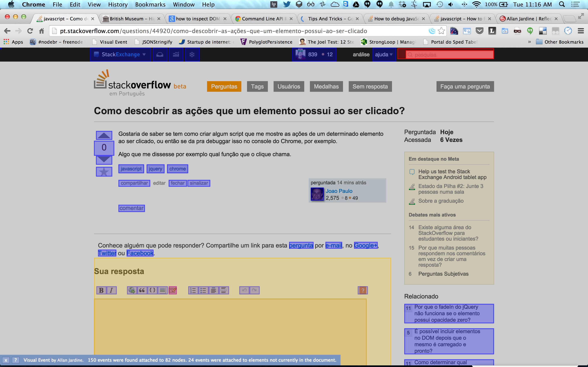Select the Tags tab
588x367 pixels.
coord(257,86)
